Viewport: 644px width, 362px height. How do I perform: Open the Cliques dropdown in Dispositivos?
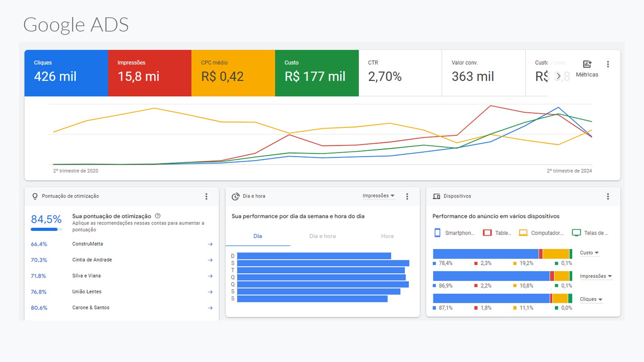click(591, 299)
